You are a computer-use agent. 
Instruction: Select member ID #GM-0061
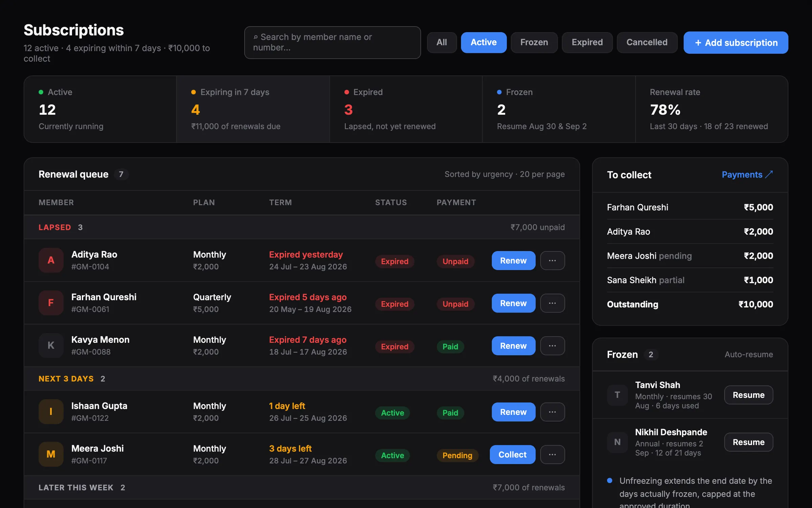tap(90, 310)
